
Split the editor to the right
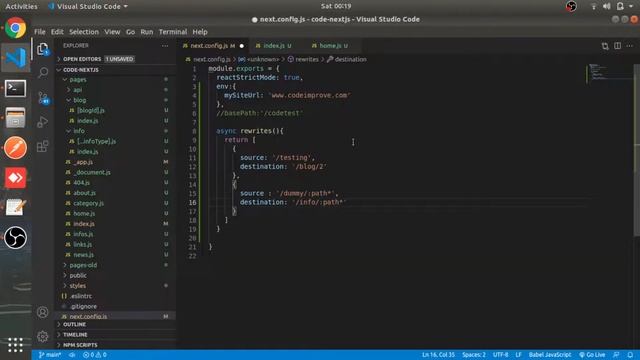[618, 46]
